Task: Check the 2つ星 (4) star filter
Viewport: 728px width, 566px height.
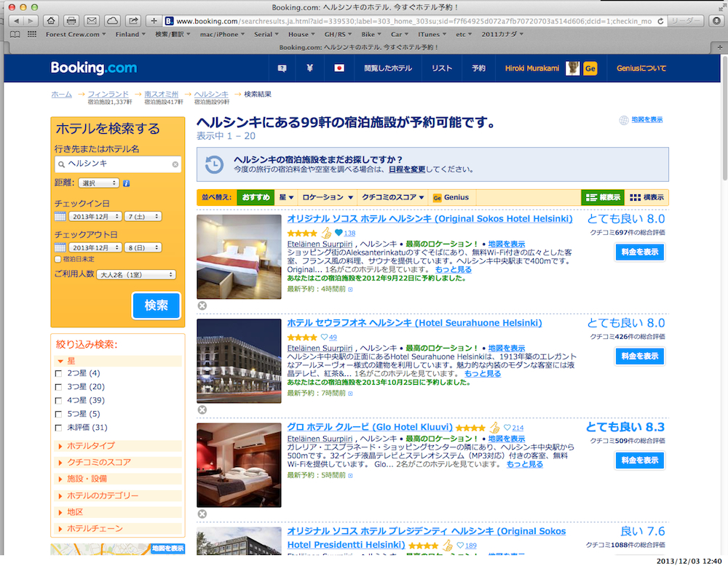Action: [x=58, y=373]
